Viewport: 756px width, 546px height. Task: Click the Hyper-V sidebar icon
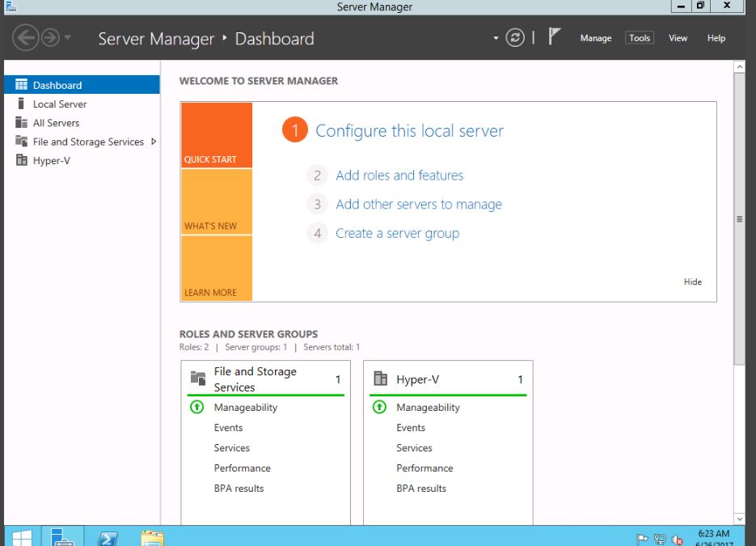point(21,159)
